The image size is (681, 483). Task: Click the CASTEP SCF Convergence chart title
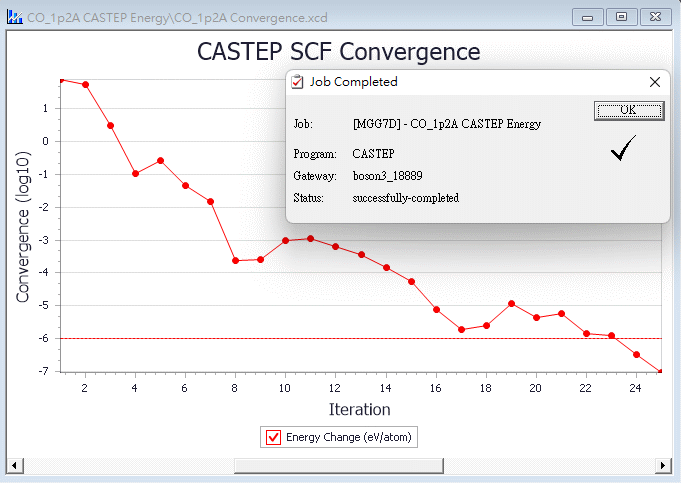[338, 52]
